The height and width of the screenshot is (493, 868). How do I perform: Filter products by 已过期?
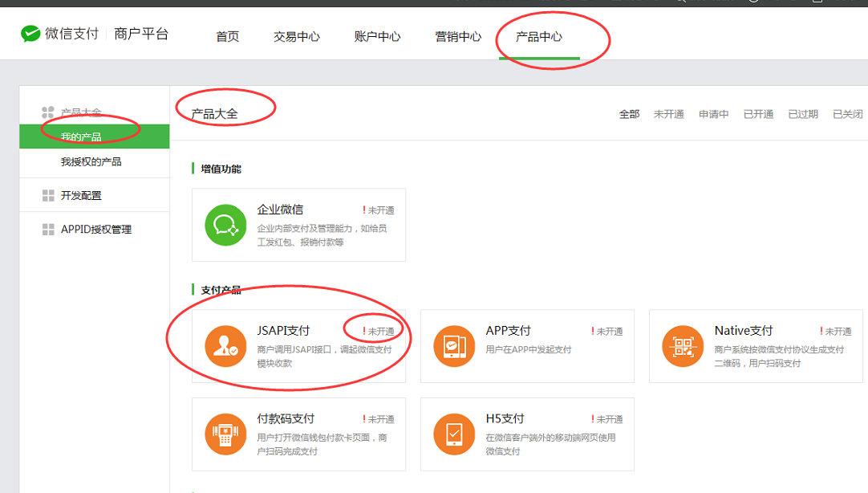click(803, 114)
